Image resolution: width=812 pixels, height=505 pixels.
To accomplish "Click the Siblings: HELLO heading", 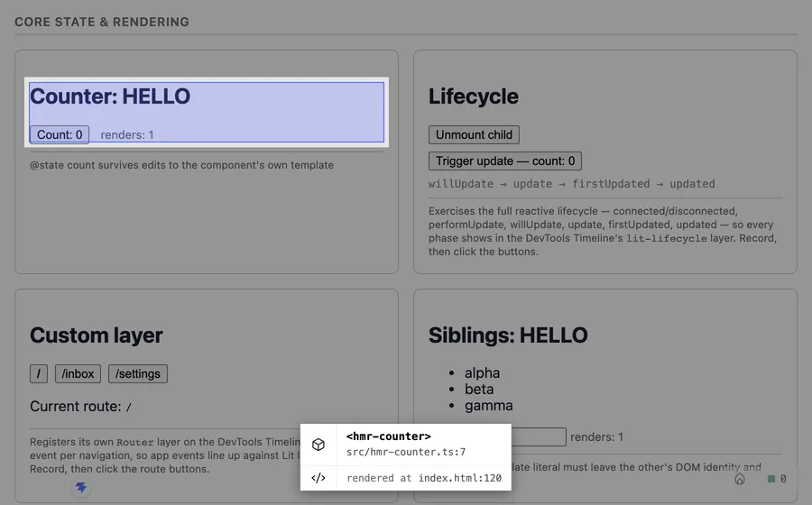I will click(x=508, y=335).
